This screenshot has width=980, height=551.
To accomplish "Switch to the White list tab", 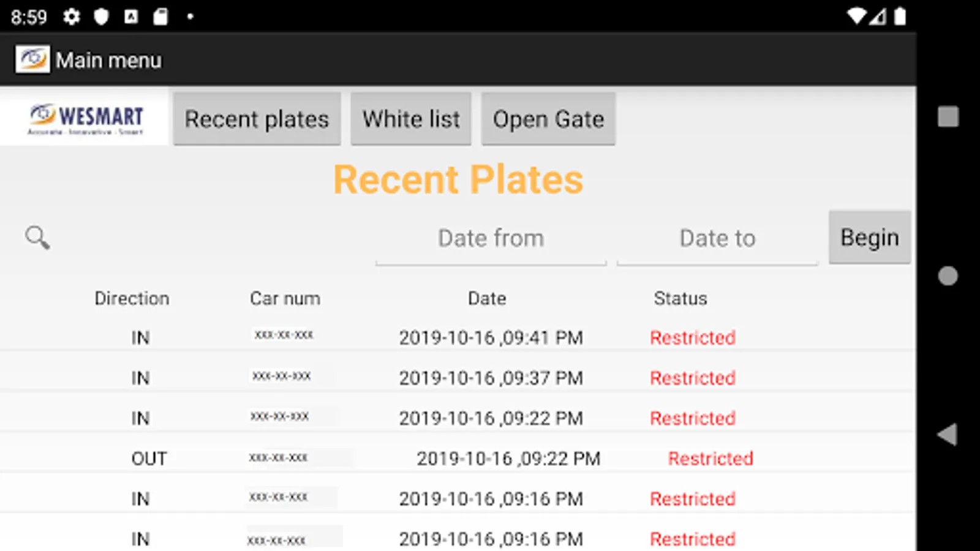I will click(x=411, y=119).
